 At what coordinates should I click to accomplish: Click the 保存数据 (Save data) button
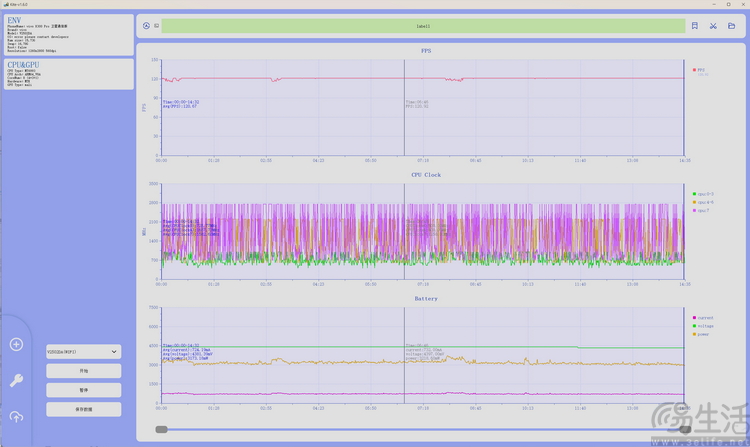pyautogui.click(x=84, y=409)
